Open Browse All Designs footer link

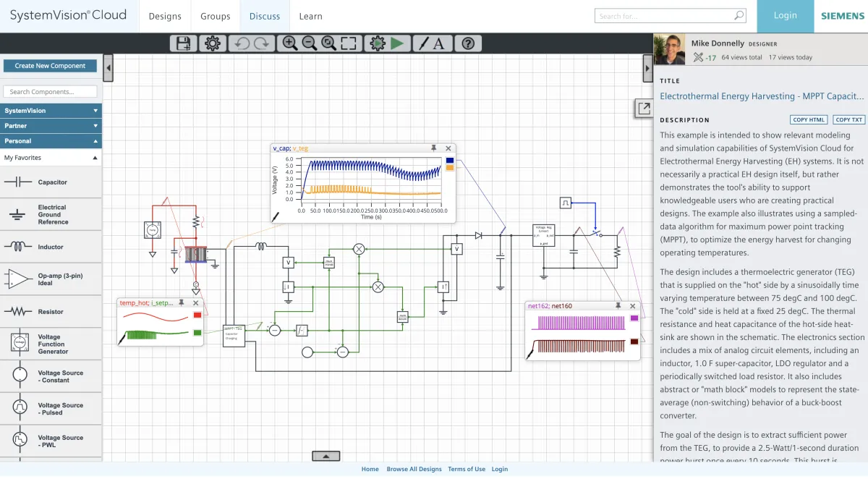pyautogui.click(x=414, y=469)
